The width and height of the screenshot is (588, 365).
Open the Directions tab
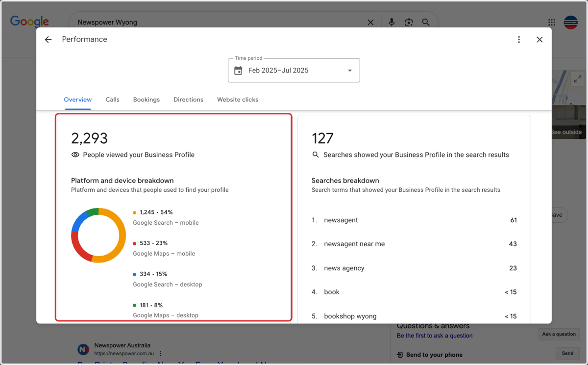(188, 100)
